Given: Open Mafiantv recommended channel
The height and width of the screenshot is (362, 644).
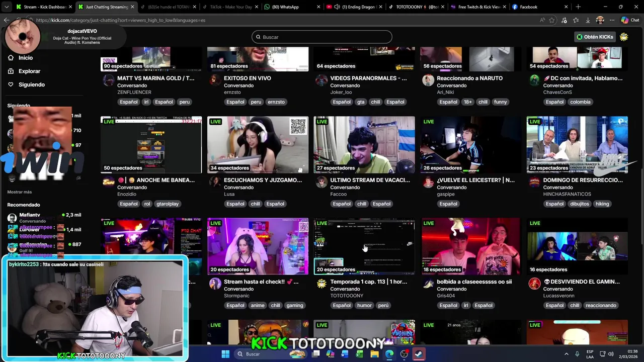Looking at the screenshot, I should click(44, 218).
